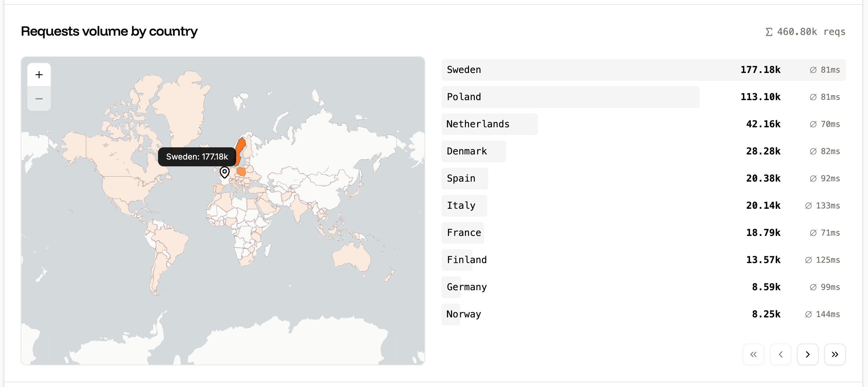868x387 pixels.
Task: Go to the first page of countries
Action: tap(753, 354)
